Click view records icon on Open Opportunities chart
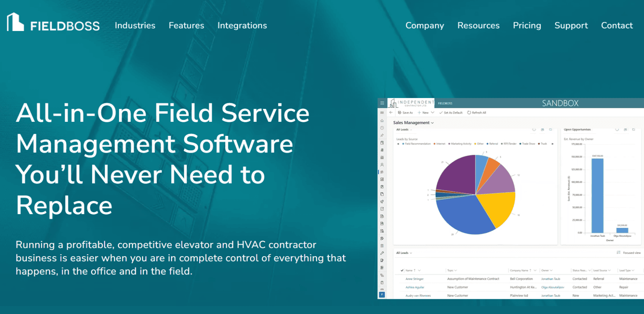This screenshot has width=644, height=314. tap(625, 129)
